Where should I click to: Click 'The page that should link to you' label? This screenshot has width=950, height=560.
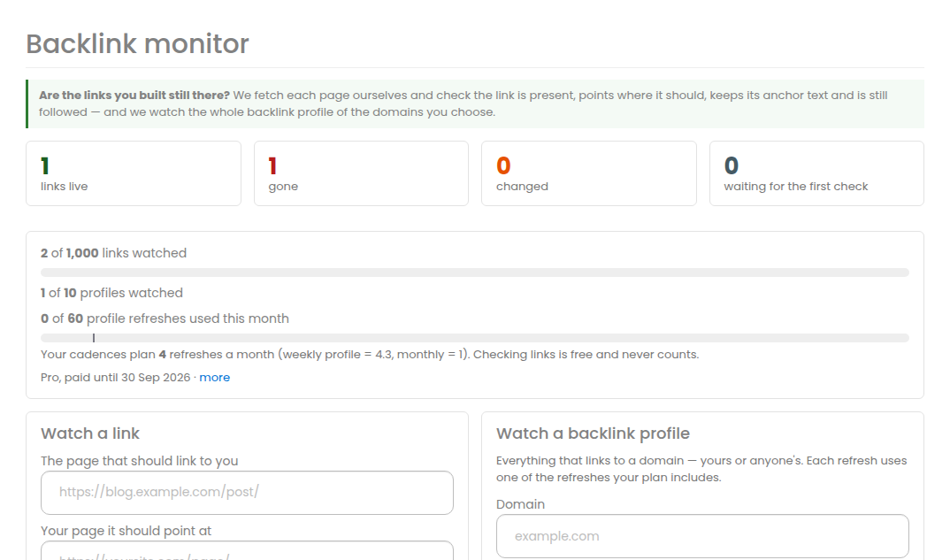coord(140,461)
